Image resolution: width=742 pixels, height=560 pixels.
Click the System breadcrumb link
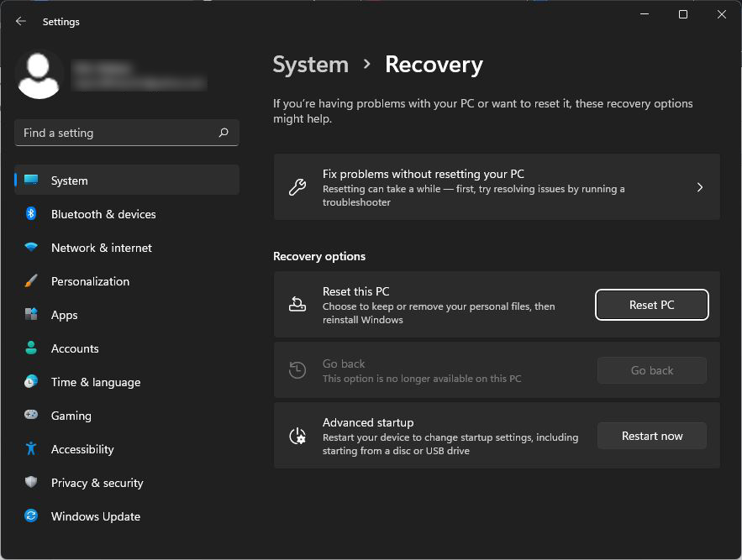tap(311, 65)
